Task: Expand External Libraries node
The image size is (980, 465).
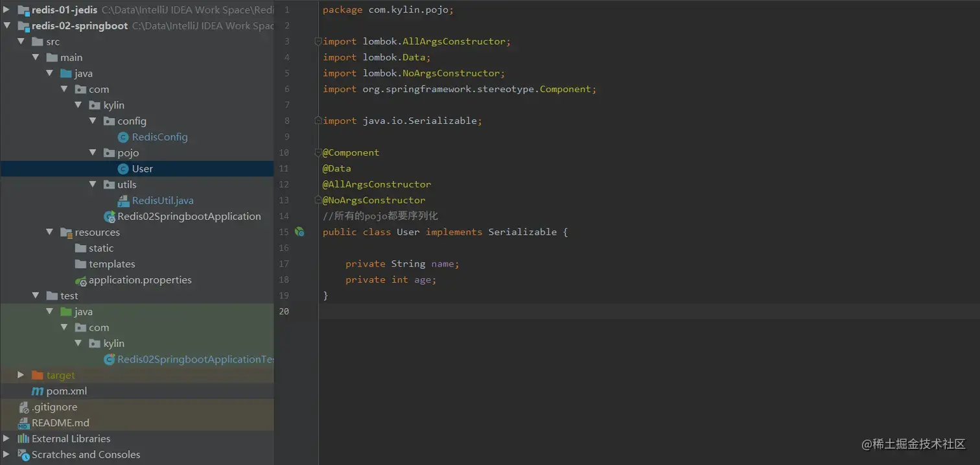Action: 6,439
